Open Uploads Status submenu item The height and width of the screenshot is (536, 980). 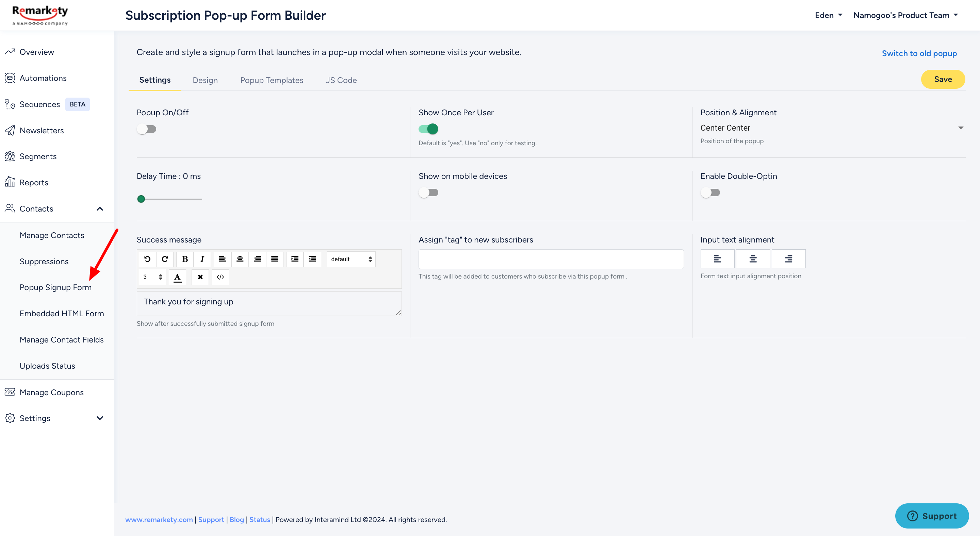(47, 366)
